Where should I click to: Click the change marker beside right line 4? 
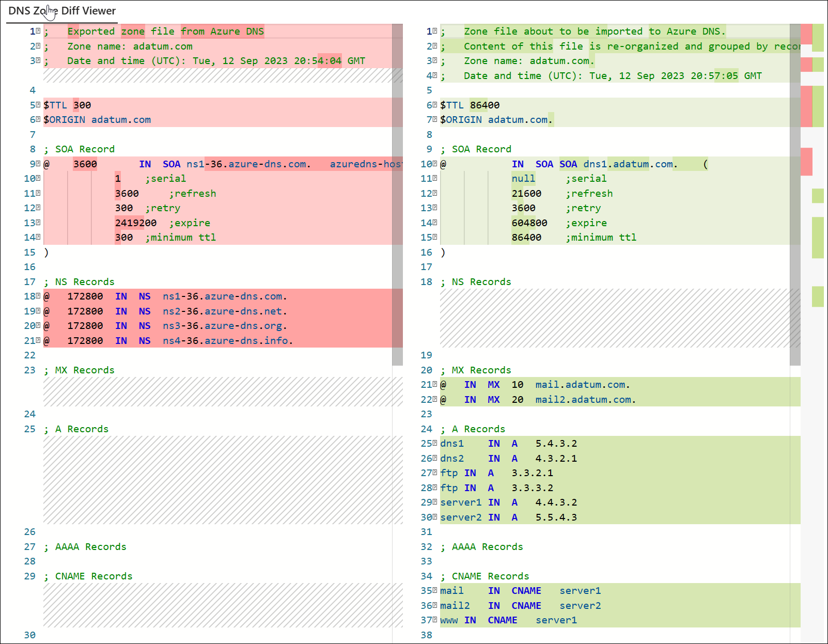point(435,76)
